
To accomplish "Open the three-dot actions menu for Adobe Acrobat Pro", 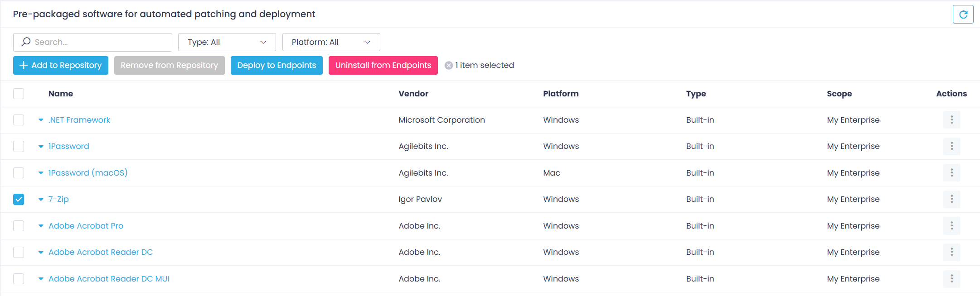I will point(951,226).
